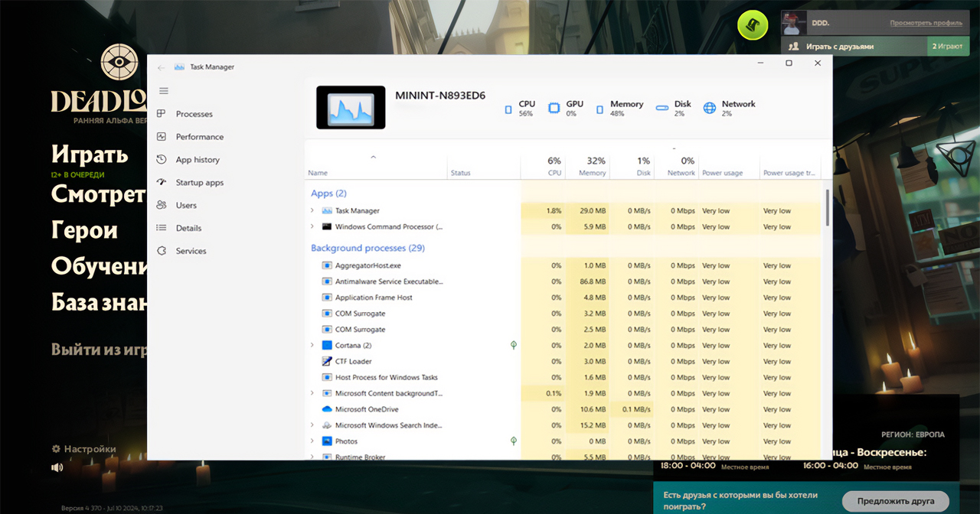Screen dimensions: 980x514
Task: Select the Host Process for Windows Tasks row
Action: pyautogui.click(x=563, y=377)
